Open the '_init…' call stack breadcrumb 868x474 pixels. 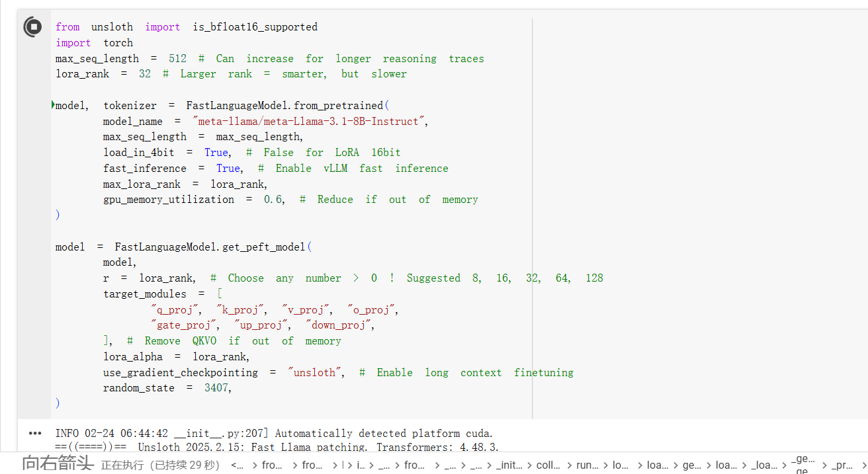(509, 465)
